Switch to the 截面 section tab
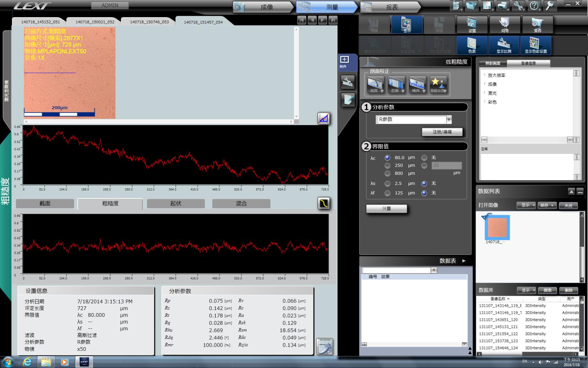Image resolution: width=588 pixels, height=368 pixels. [45, 204]
